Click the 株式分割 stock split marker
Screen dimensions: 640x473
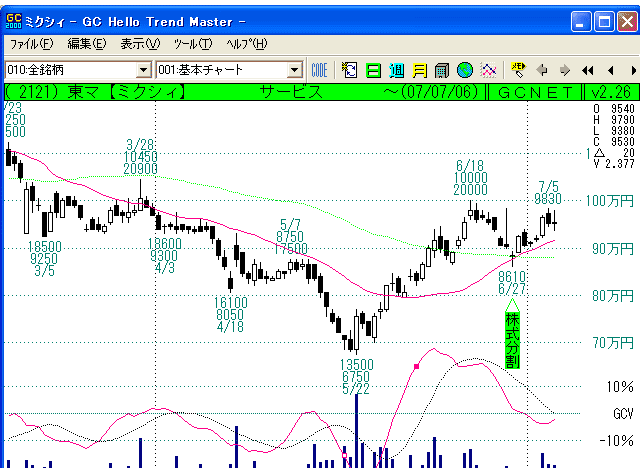(512, 340)
